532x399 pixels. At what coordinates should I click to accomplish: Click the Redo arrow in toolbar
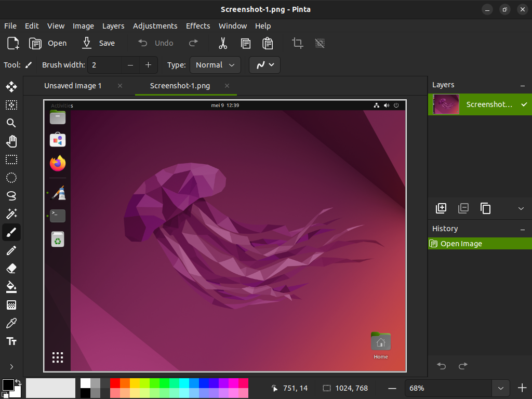tap(193, 43)
